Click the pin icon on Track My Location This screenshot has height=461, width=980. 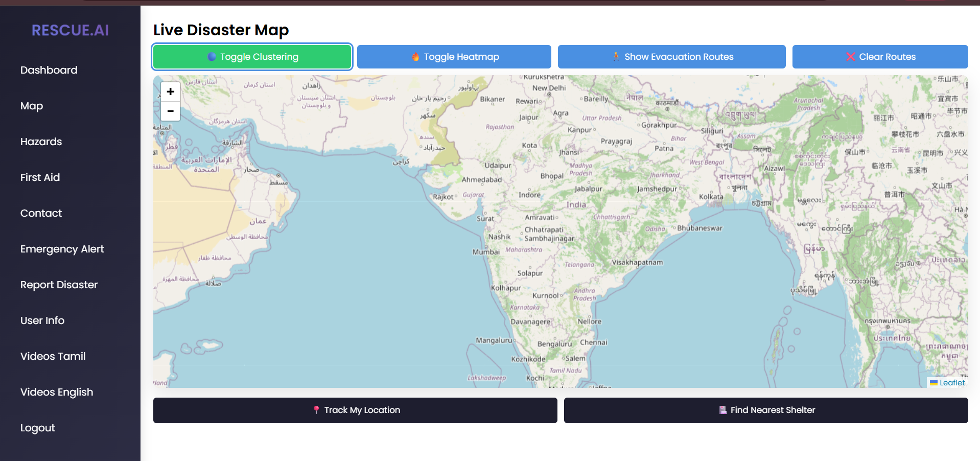316,410
